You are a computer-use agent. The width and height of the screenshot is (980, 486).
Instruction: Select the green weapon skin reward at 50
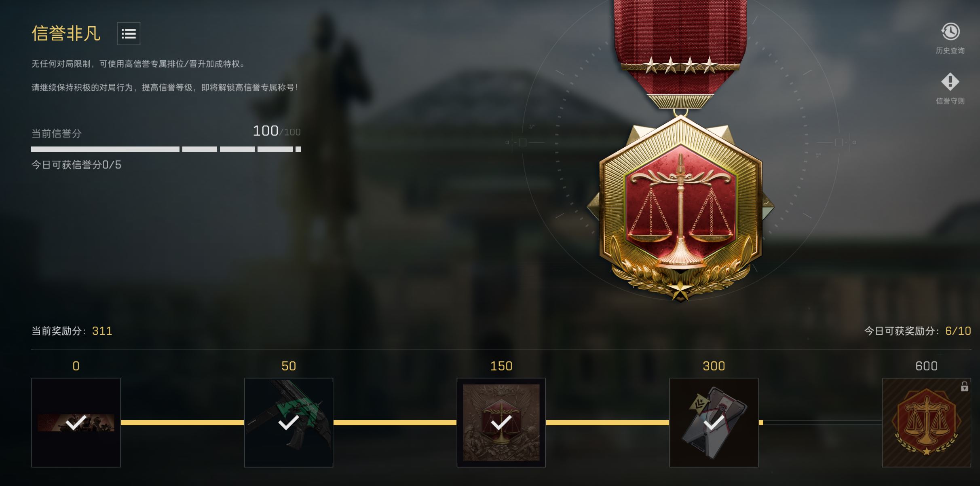(289, 422)
